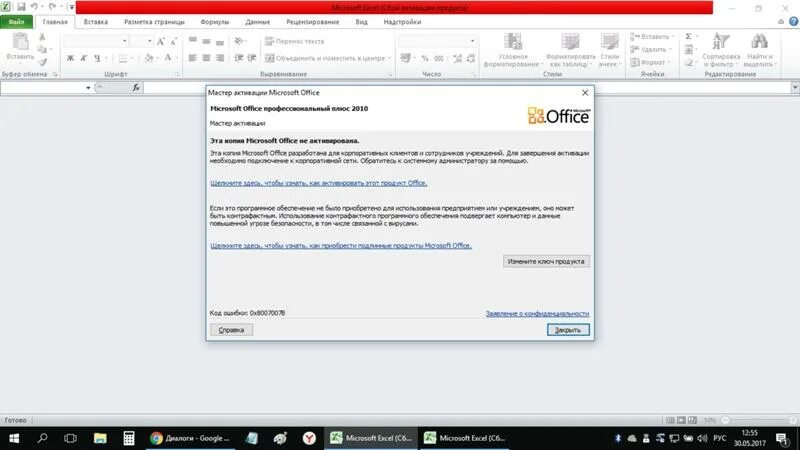Click inside the formula bar field
Viewport: 800px width, 450px height.
point(467,88)
